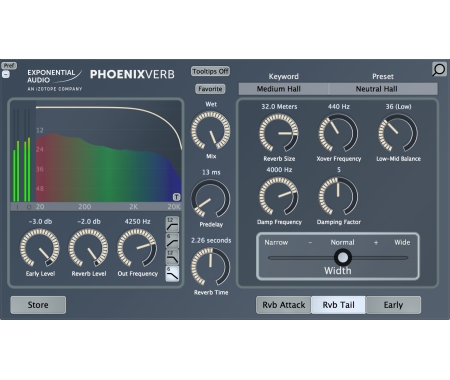Switch to the Early tab
This screenshot has width=450, height=380.
[x=393, y=305]
